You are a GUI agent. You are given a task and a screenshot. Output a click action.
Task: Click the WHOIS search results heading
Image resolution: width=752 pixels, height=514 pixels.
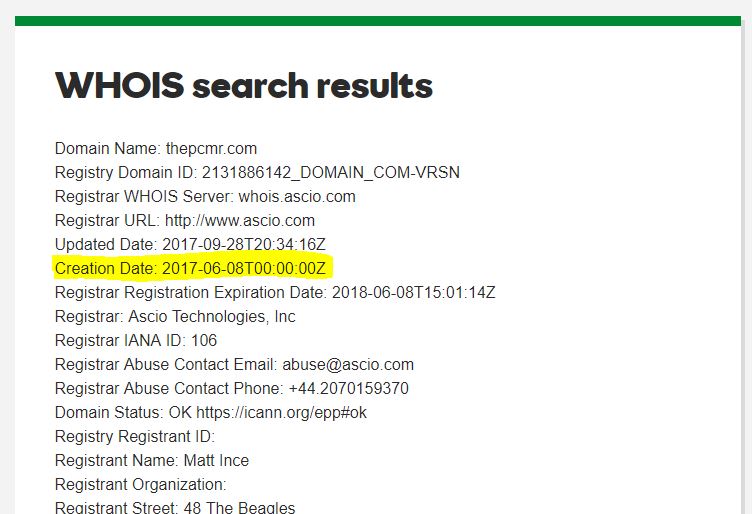pyautogui.click(x=244, y=86)
